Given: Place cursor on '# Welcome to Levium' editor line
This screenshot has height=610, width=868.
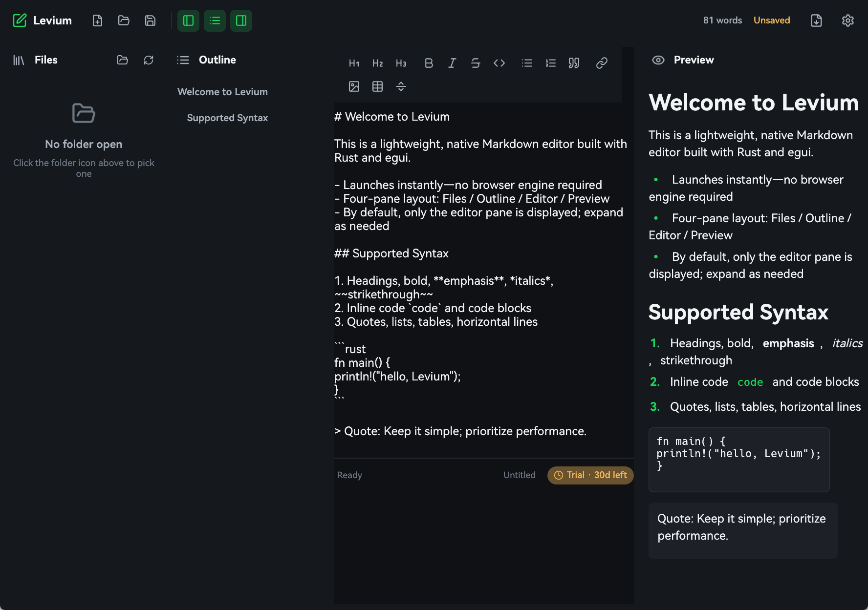Looking at the screenshot, I should pos(392,117).
